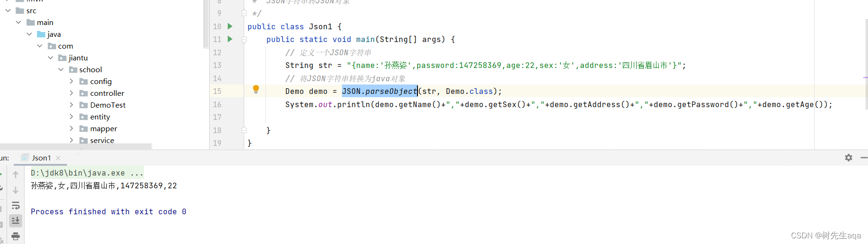Click the java.exe command line in console
The image size is (868, 244).
pos(87,173)
